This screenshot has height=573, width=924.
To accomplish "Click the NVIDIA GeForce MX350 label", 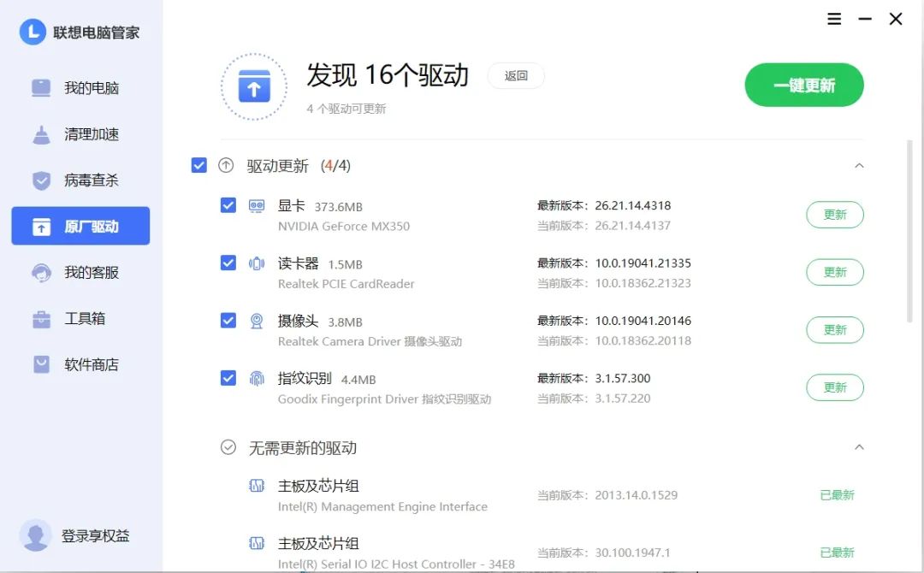I will coord(344,226).
